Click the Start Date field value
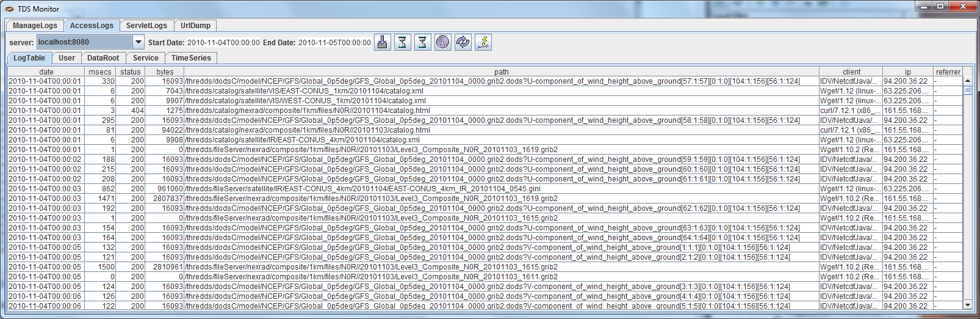 click(x=223, y=43)
